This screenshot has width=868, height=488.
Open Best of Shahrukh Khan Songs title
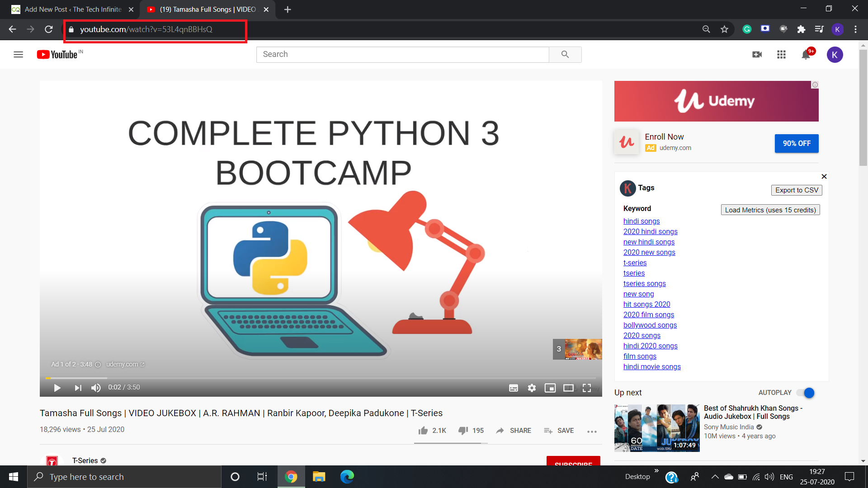(753, 412)
